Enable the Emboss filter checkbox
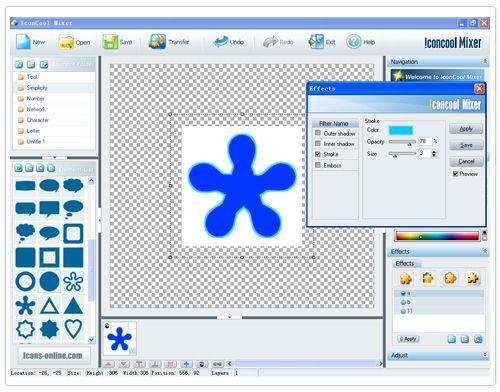 318,165
